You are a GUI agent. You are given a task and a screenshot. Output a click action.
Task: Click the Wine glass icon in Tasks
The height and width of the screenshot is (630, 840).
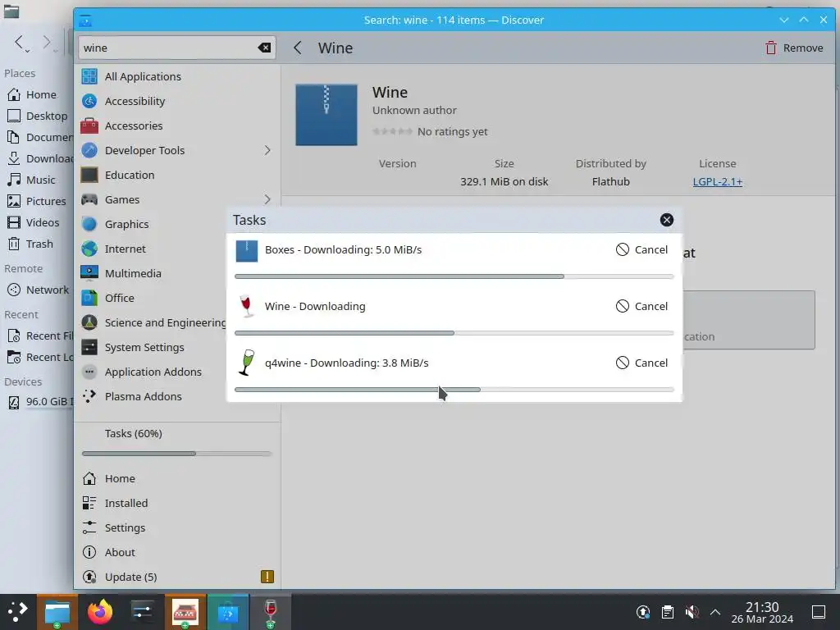click(246, 307)
